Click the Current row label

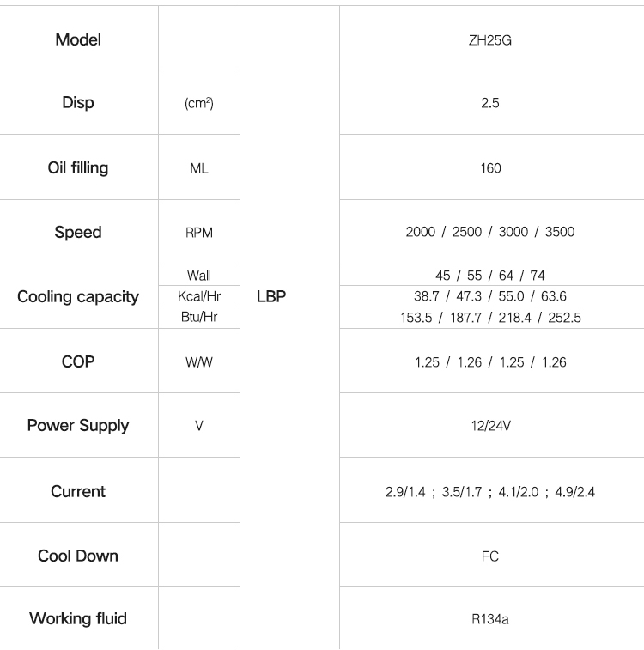78,491
